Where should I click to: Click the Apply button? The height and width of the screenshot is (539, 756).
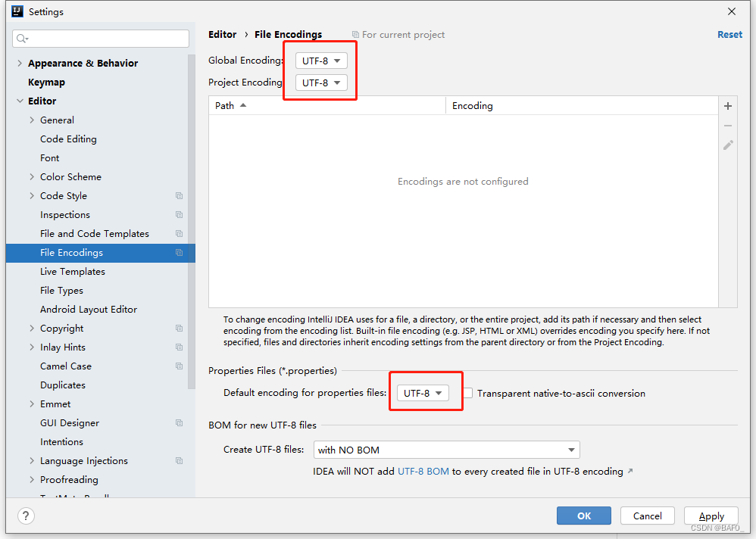pyautogui.click(x=711, y=516)
